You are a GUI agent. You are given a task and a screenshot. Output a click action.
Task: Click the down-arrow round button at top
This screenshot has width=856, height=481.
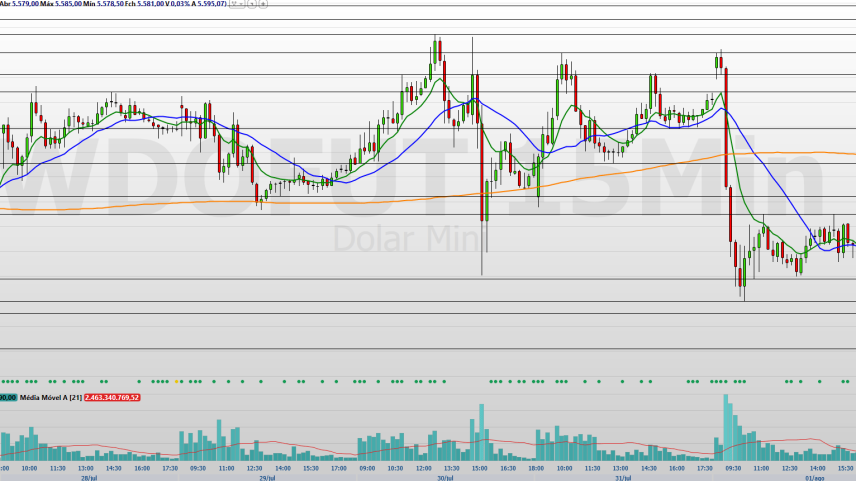coord(252,4)
